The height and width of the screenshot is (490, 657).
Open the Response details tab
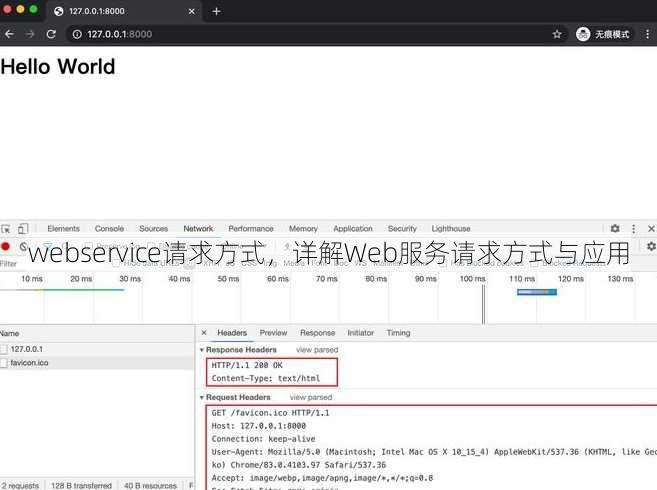click(x=318, y=333)
